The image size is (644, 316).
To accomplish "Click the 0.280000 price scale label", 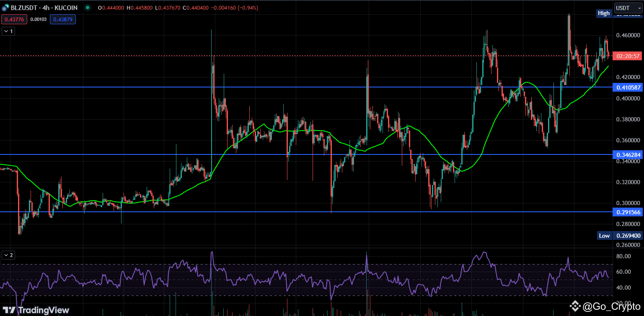I will (627, 224).
